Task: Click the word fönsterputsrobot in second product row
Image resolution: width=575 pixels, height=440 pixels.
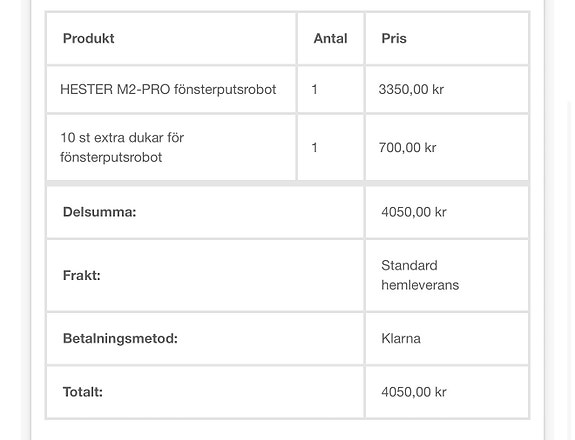Action: coord(111,157)
